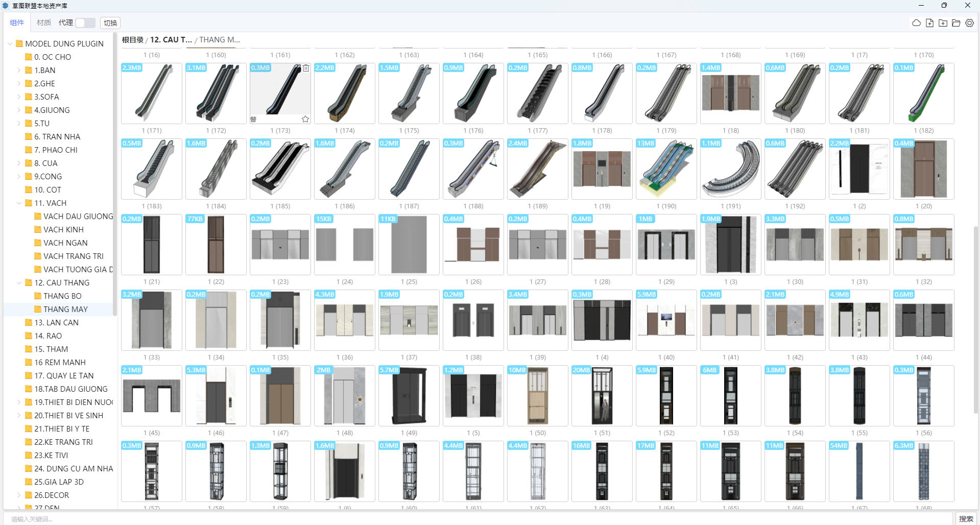
Task: Open settings via the gear icon
Action: [x=969, y=23]
